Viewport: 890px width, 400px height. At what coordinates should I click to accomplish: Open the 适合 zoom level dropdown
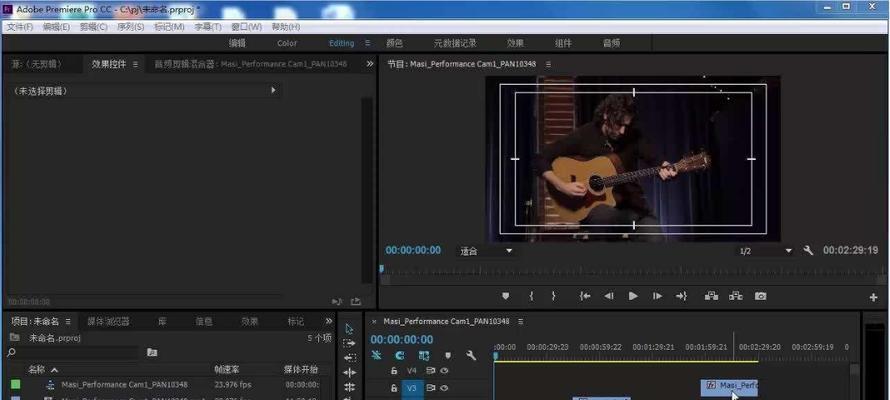click(x=486, y=250)
